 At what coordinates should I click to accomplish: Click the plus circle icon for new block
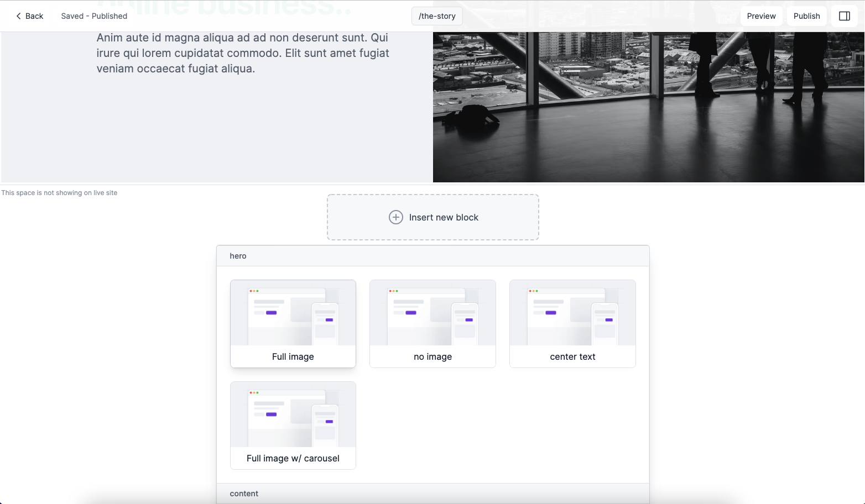396,217
